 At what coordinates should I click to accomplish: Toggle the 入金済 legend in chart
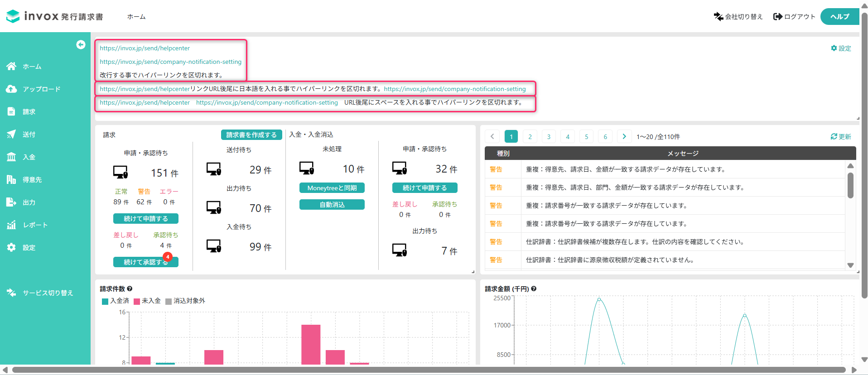point(116,301)
